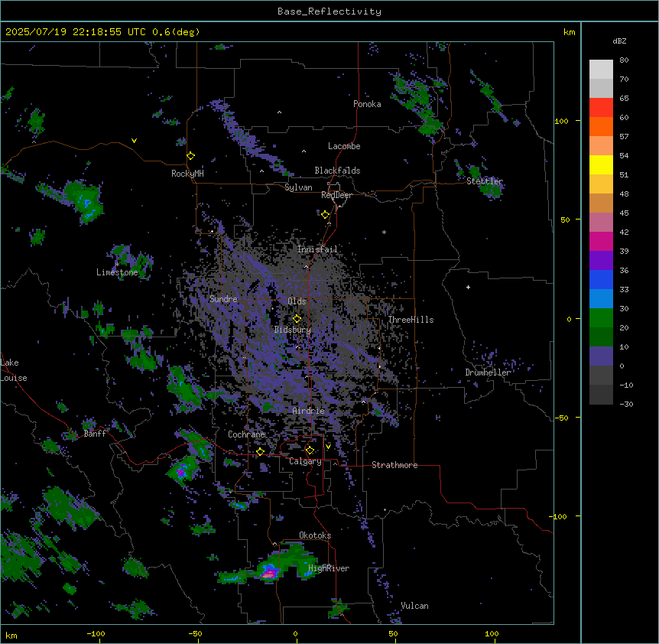Click the 80 value on the dBZ scale
The width and height of the screenshot is (659, 644).
(x=624, y=60)
